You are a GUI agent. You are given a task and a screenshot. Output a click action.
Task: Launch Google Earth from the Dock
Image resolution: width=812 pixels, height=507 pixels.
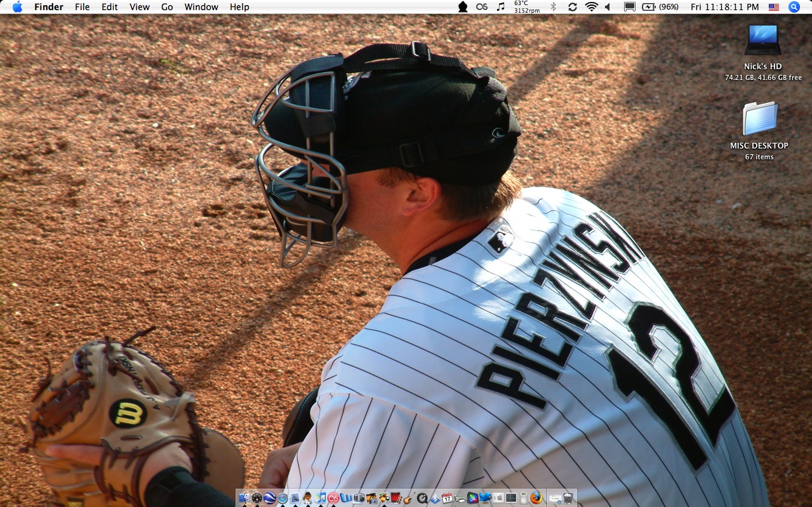[270, 498]
